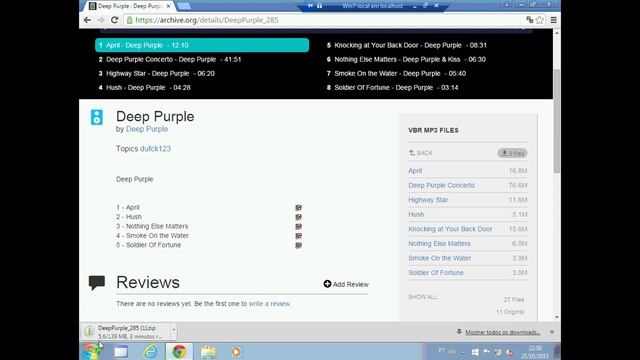Click the play icon next to 4 - Smoke On the Water

point(298,236)
